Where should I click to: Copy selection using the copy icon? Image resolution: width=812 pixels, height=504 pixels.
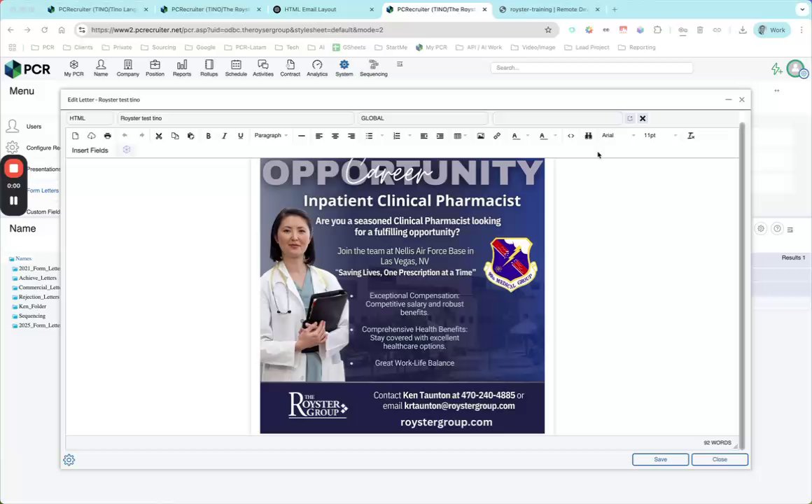(x=175, y=136)
